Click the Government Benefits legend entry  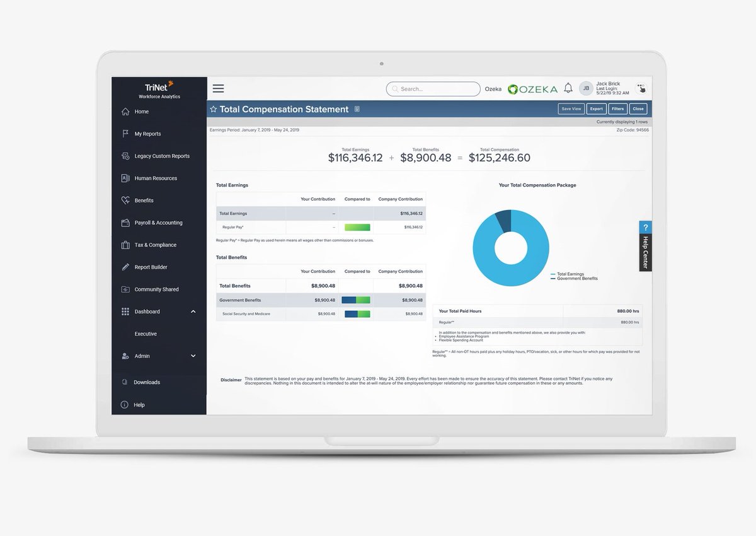tap(573, 278)
